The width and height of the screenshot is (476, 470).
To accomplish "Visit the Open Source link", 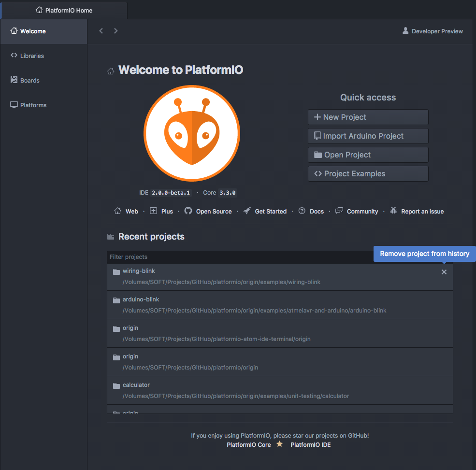I will (x=214, y=212).
